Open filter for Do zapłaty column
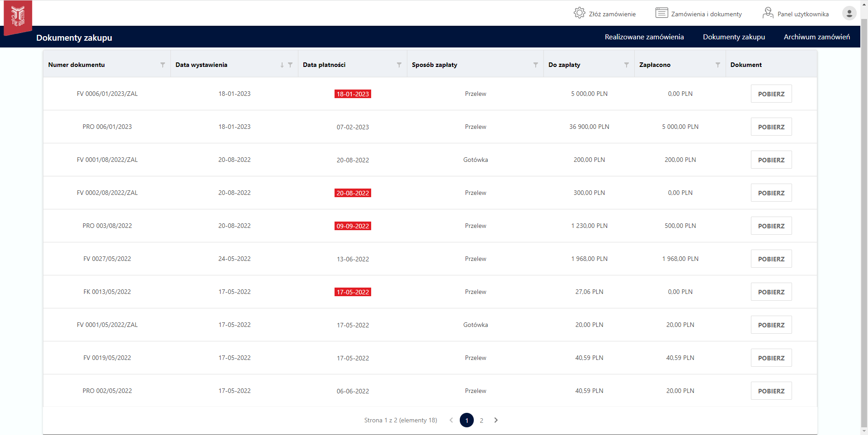The image size is (868, 435). click(x=627, y=65)
